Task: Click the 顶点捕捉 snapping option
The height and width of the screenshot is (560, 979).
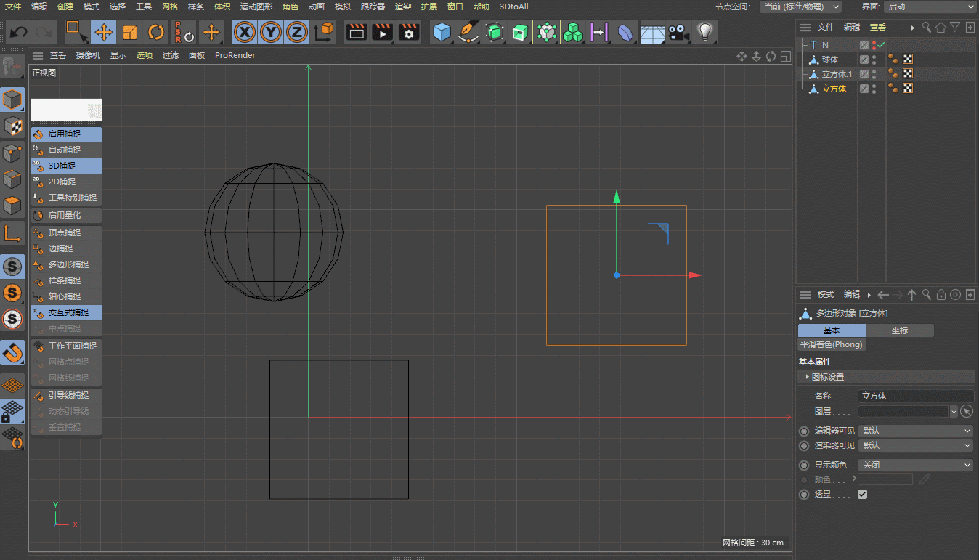Action: (x=65, y=232)
